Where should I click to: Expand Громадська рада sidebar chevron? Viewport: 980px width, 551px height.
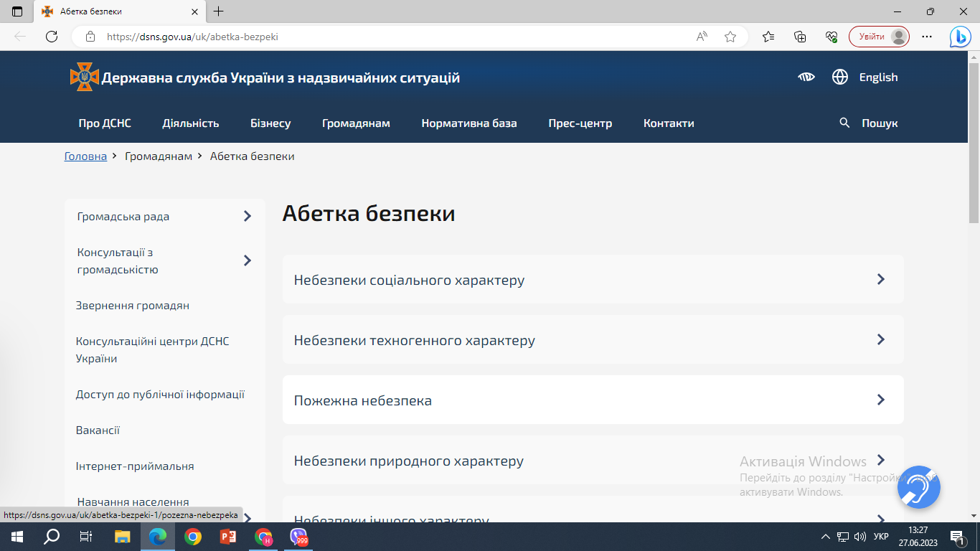click(x=248, y=217)
